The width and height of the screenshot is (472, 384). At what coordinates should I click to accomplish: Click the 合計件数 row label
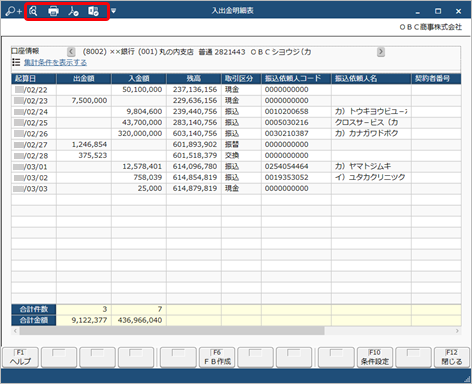click(x=34, y=309)
